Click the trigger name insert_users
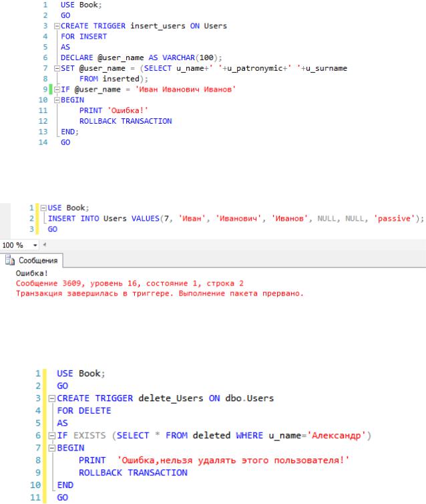Image resolution: width=426 pixels, height=504 pixels. coord(158,26)
